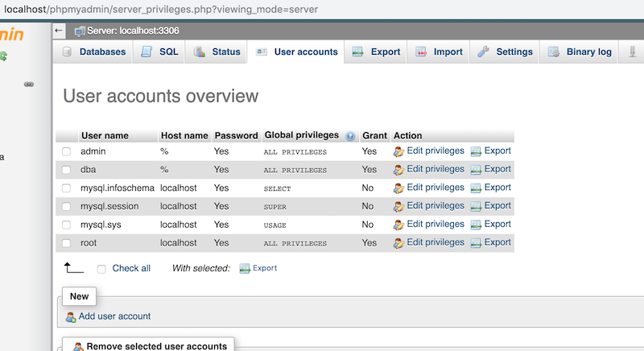Click Edit privileges link for admin
This screenshot has height=351, width=644.
tap(436, 151)
